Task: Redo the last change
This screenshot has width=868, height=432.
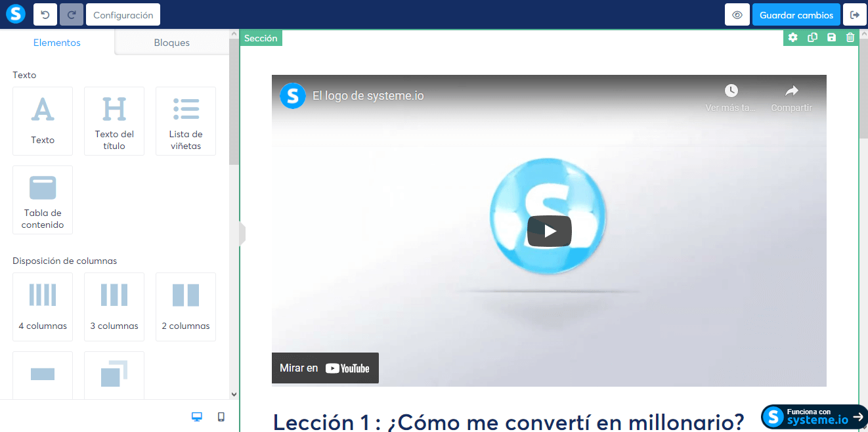Action: pos(72,14)
